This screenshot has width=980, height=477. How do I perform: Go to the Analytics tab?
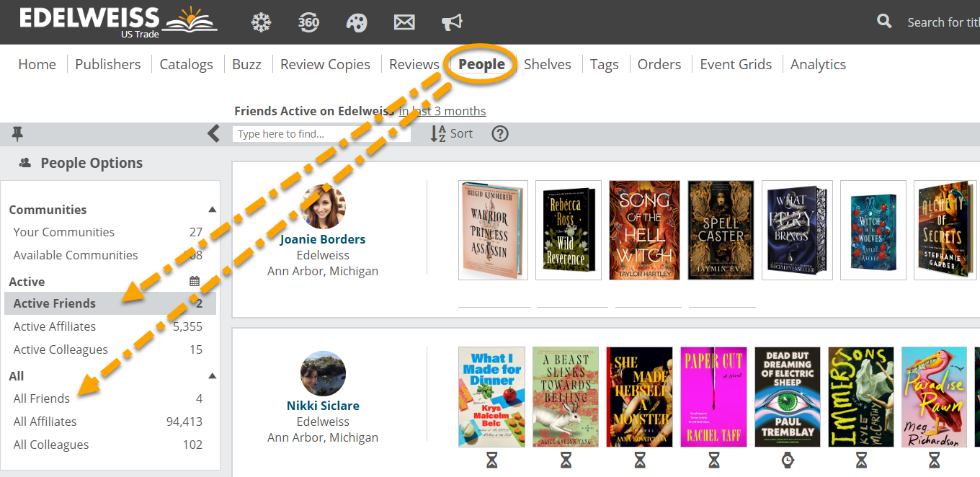(818, 64)
